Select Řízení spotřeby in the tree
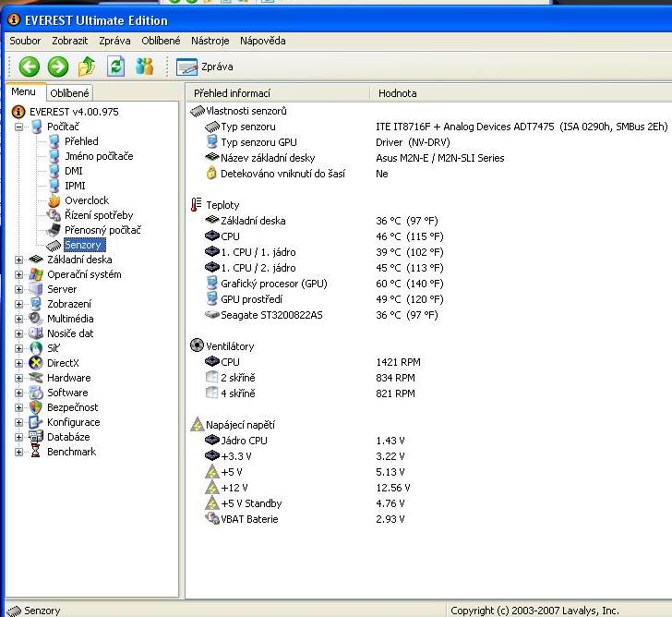672x617 pixels. click(x=98, y=215)
